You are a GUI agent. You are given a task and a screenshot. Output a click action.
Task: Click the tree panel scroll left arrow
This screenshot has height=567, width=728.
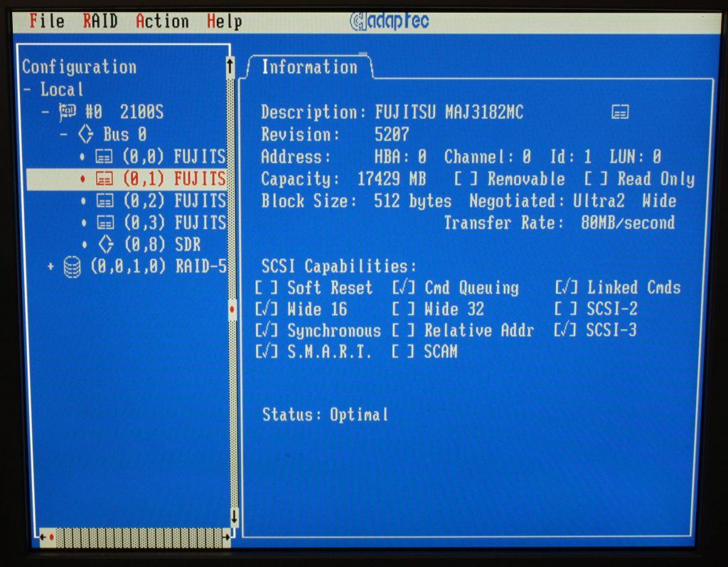point(43,537)
